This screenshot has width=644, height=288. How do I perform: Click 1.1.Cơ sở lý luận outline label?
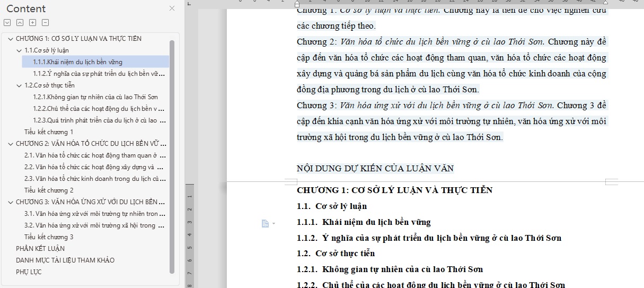coord(47,50)
